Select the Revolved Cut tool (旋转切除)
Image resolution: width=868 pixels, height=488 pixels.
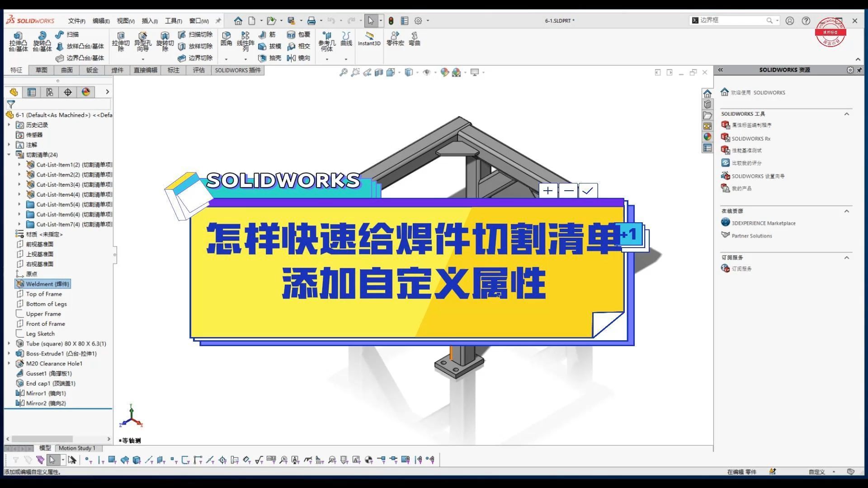165,42
